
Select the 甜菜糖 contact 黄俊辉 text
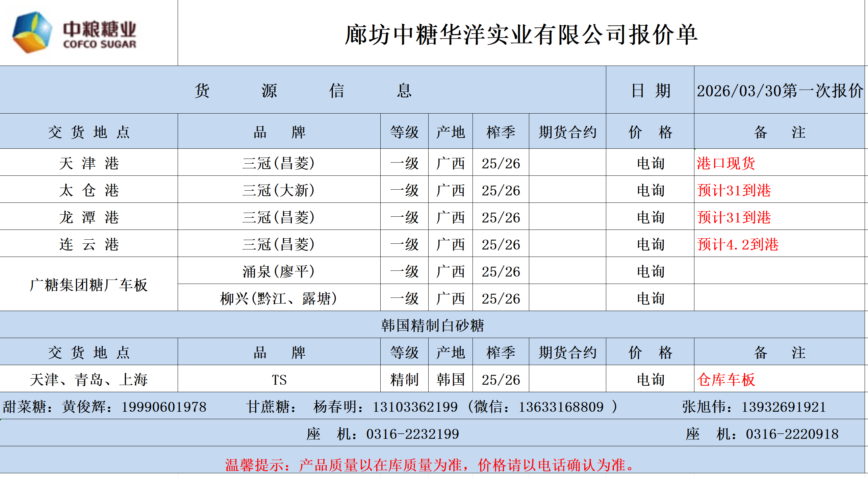point(104,407)
